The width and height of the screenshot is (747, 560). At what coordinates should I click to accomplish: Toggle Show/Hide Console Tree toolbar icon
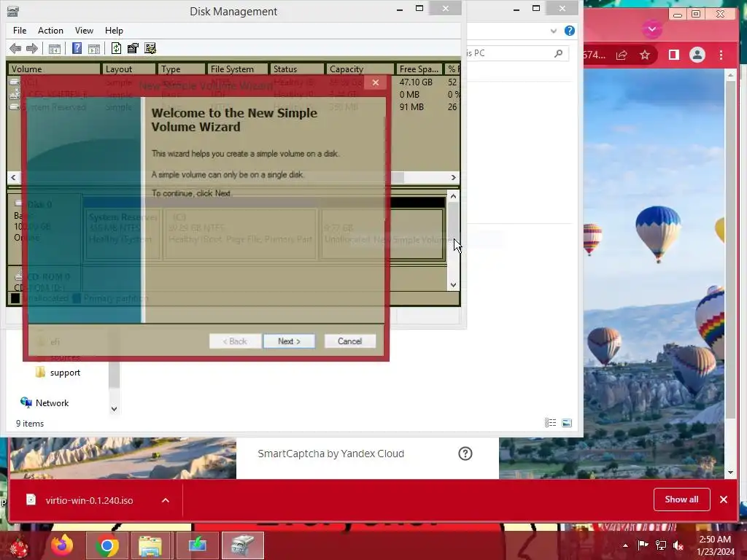coord(54,49)
